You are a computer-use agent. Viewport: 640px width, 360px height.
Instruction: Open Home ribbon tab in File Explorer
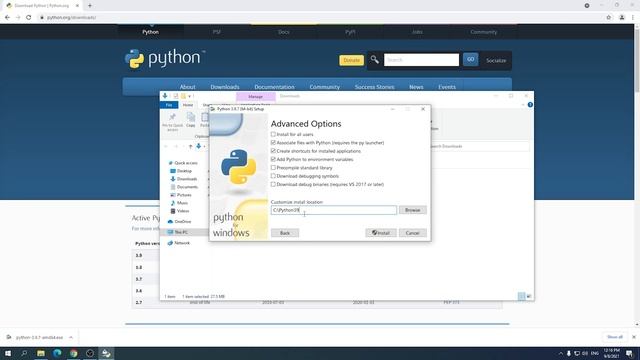pos(188,105)
